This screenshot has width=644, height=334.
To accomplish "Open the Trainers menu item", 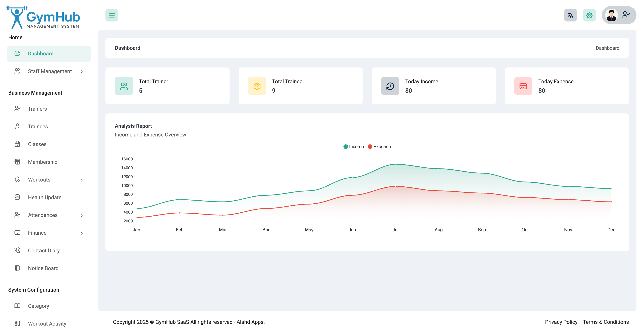I will pos(37,109).
